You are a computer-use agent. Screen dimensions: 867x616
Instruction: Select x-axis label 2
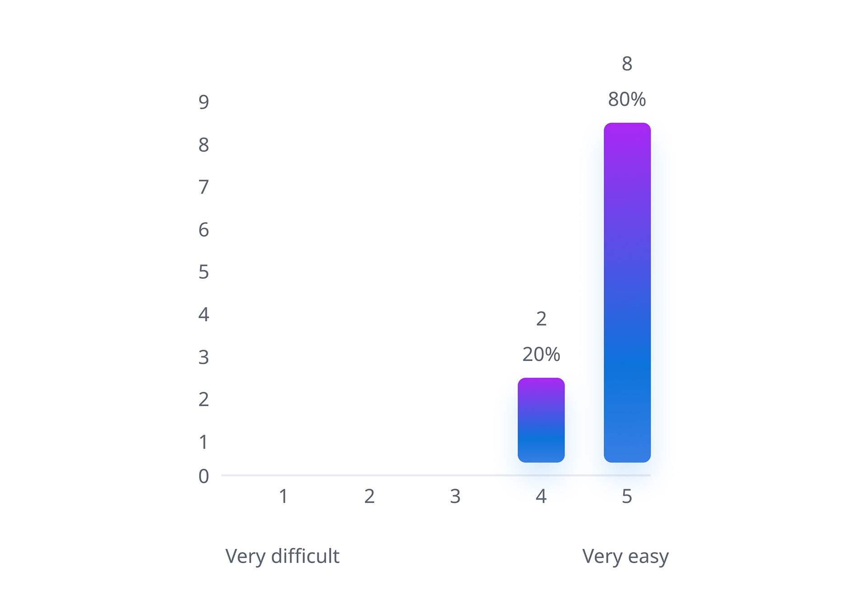[x=369, y=496]
